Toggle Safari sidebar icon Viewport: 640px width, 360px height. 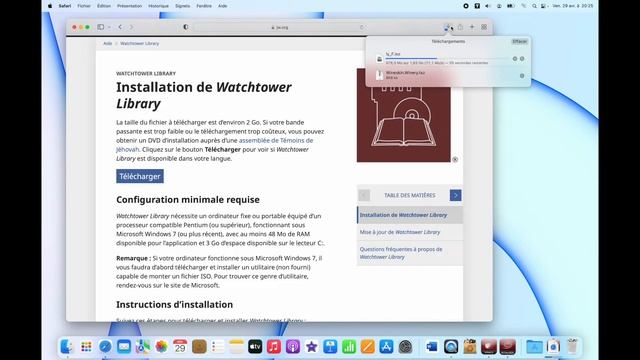[100, 27]
